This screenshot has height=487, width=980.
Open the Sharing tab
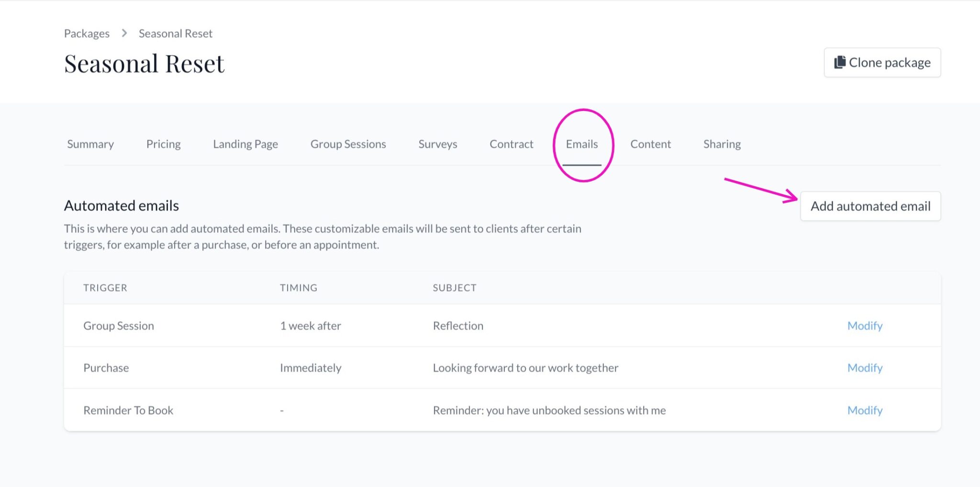pos(722,144)
